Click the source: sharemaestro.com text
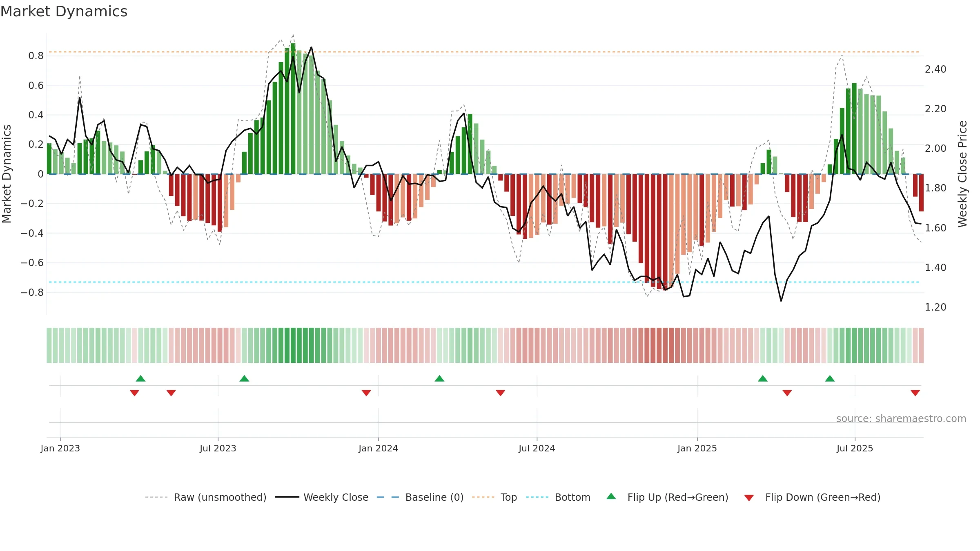980x551 pixels. pyautogui.click(x=901, y=418)
